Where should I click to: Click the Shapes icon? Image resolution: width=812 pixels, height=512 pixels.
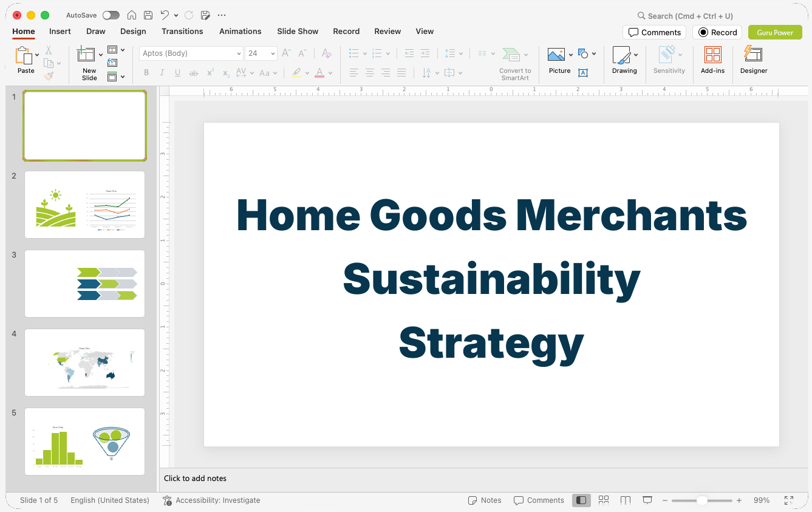583,54
